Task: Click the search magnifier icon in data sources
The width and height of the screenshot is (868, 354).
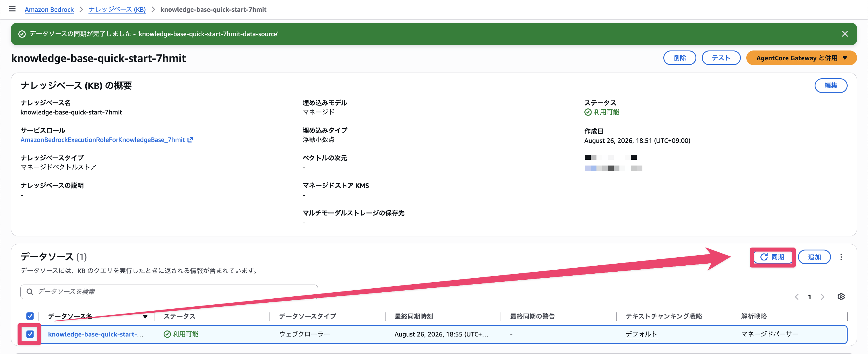Action: click(30, 292)
